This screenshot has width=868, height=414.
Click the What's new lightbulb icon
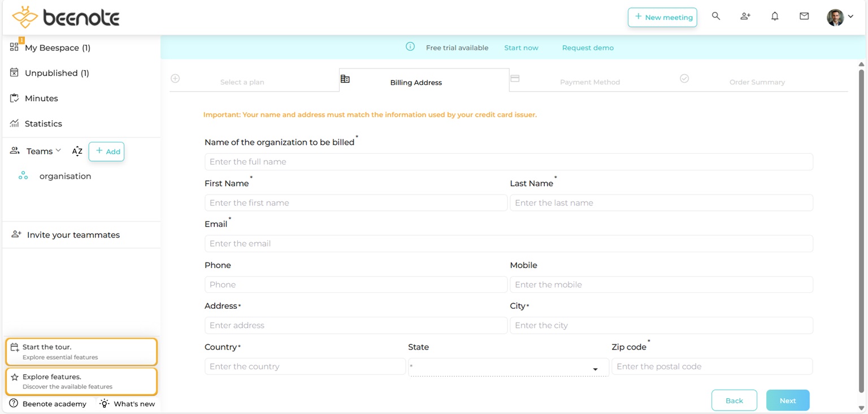103,404
